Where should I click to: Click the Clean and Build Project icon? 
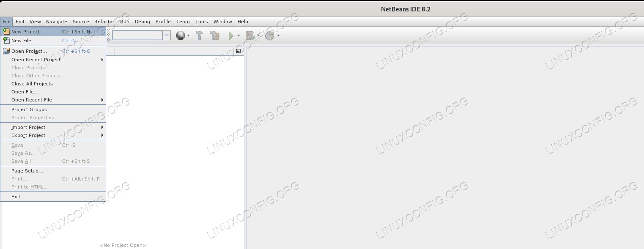(215, 36)
